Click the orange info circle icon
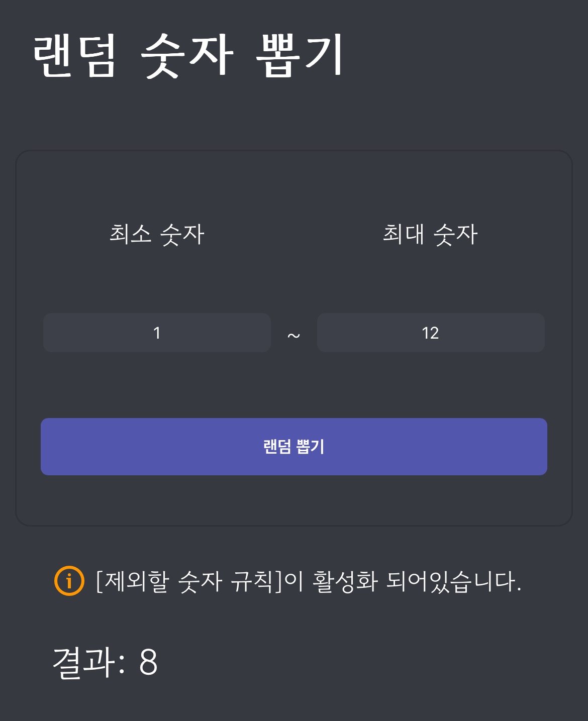This screenshot has height=721, width=588. 69,581
